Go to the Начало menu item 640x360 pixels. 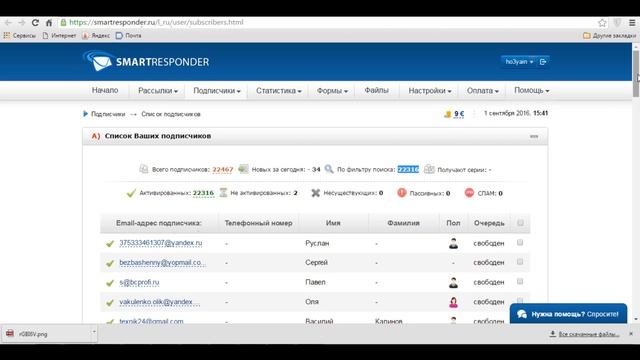(105, 90)
